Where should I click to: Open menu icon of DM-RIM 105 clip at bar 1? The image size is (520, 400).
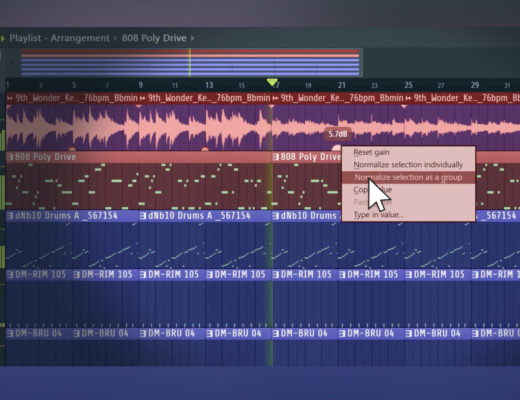(x=10, y=275)
